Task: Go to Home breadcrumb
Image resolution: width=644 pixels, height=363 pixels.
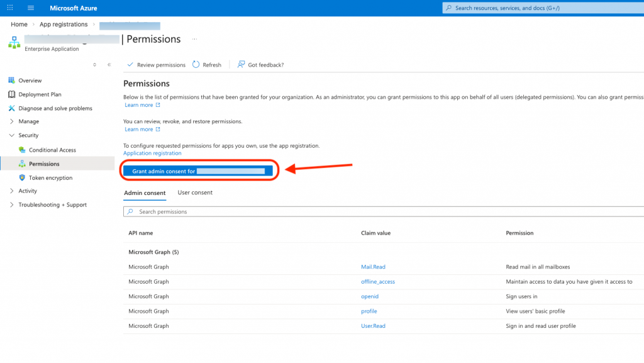Action: [x=19, y=25]
